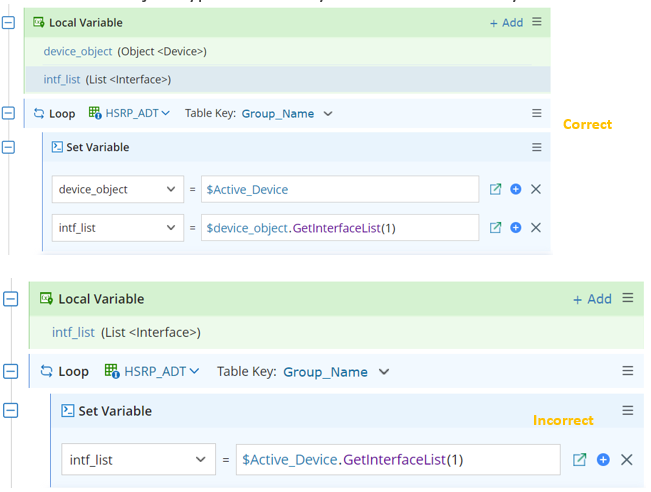Open the device_object variable dropdown
The height and width of the screenshot is (492, 651).
(117, 189)
